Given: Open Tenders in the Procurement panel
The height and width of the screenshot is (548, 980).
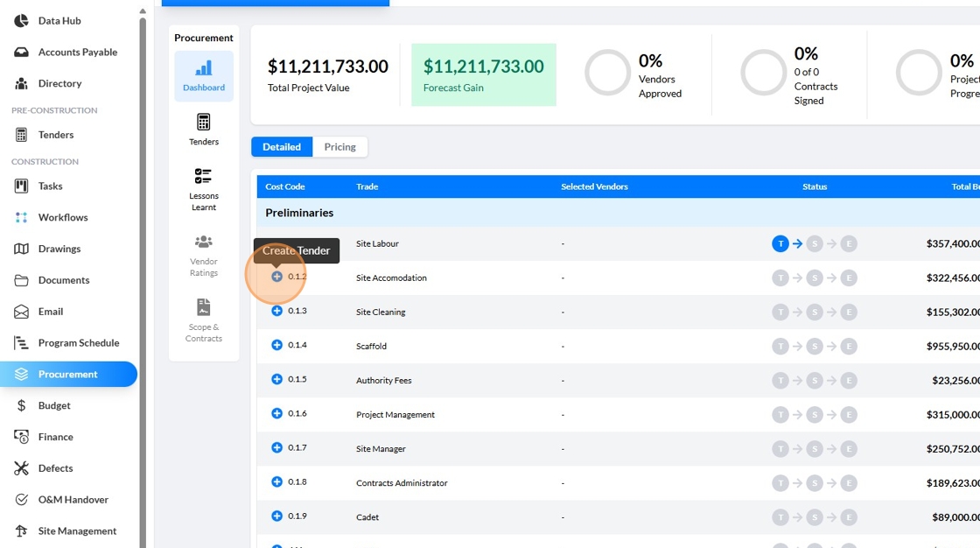Looking at the screenshot, I should 204,130.
